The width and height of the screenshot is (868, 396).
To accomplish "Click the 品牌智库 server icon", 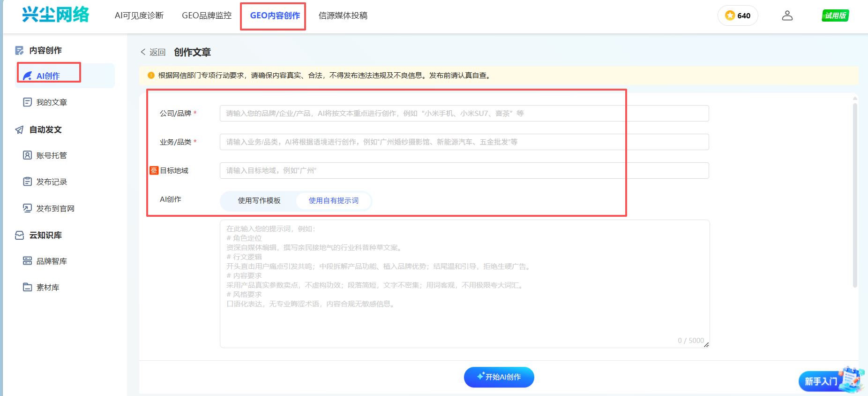I will (28, 261).
